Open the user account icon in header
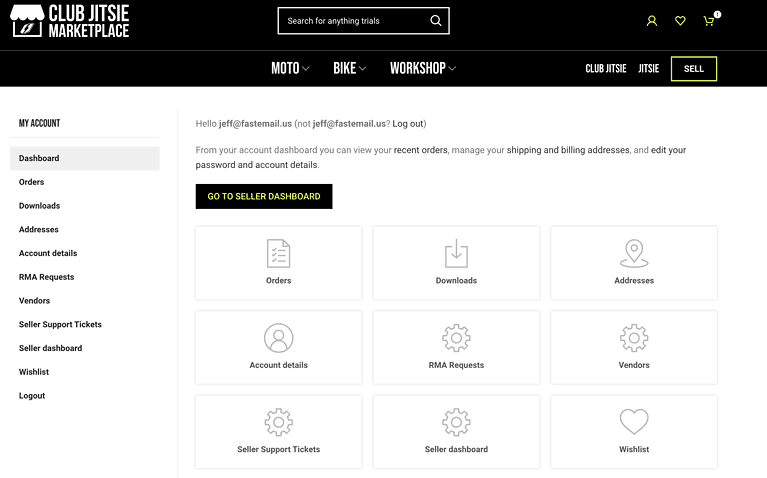This screenshot has height=478, width=767. (652, 21)
